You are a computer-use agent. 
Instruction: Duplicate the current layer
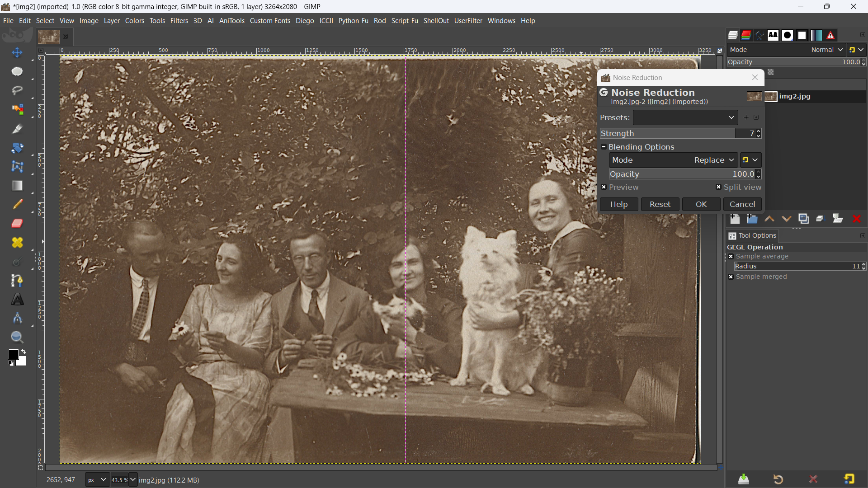pos(804,219)
